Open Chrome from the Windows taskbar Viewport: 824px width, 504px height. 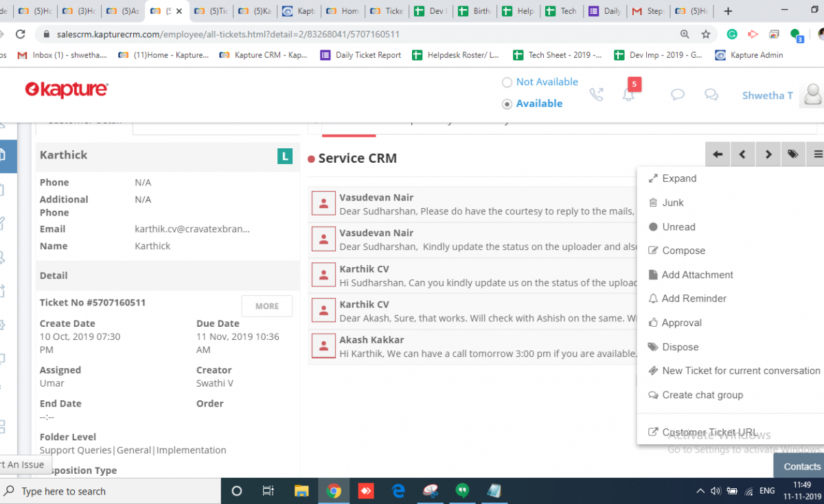(334, 491)
